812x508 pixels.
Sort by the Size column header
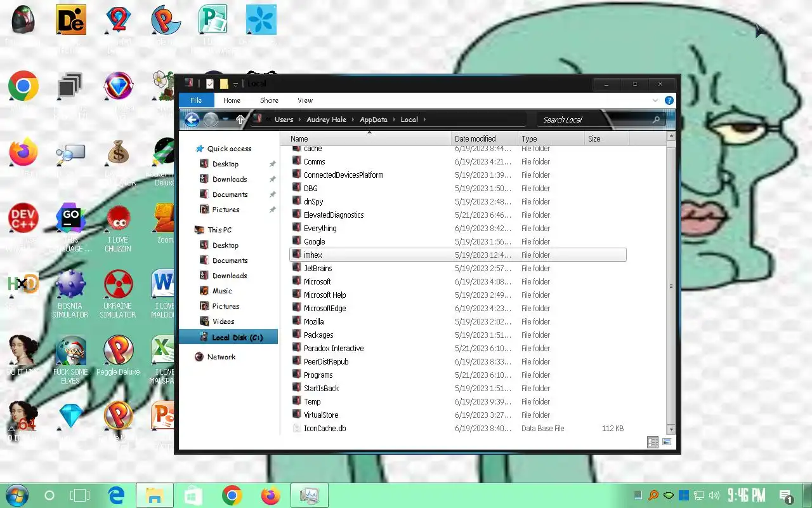[x=606, y=138]
